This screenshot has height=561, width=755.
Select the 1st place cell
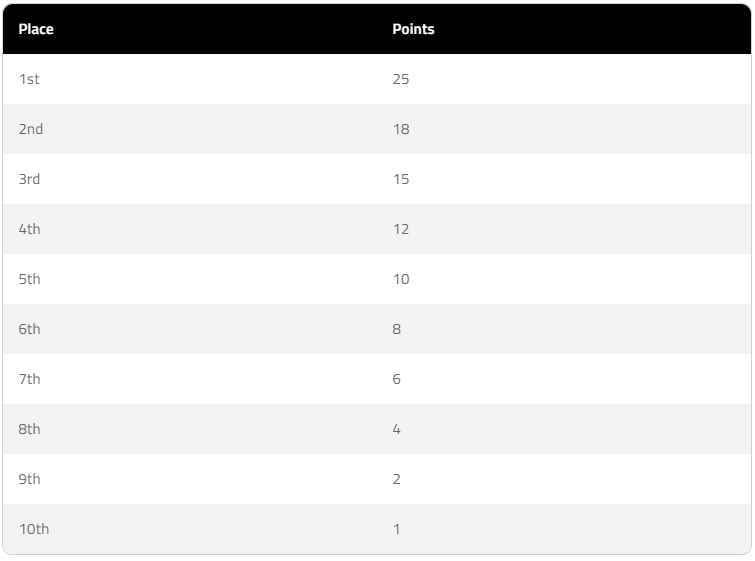click(x=29, y=79)
